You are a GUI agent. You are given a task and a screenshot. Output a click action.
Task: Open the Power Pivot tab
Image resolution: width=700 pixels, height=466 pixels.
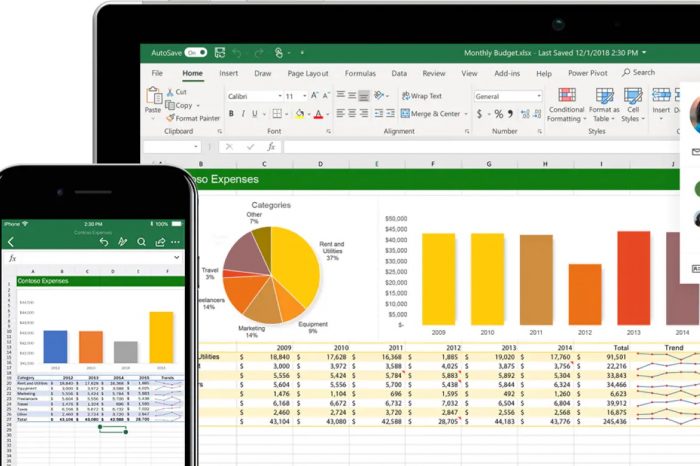pos(588,73)
